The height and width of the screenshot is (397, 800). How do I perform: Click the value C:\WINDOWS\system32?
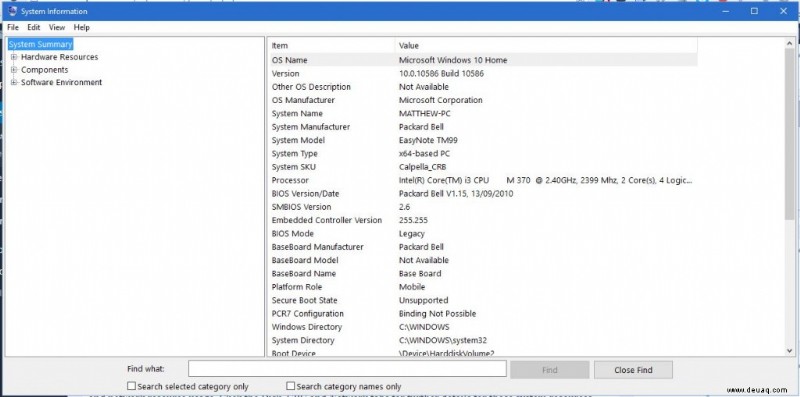pyautogui.click(x=443, y=340)
